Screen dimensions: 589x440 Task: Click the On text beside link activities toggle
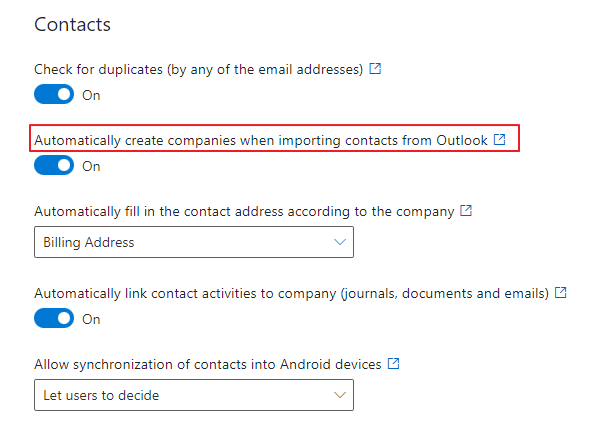(x=91, y=319)
